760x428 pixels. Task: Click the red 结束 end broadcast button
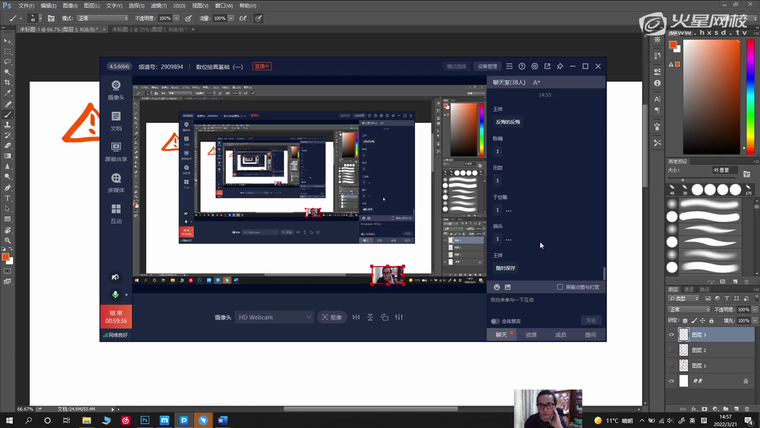pyautogui.click(x=116, y=316)
